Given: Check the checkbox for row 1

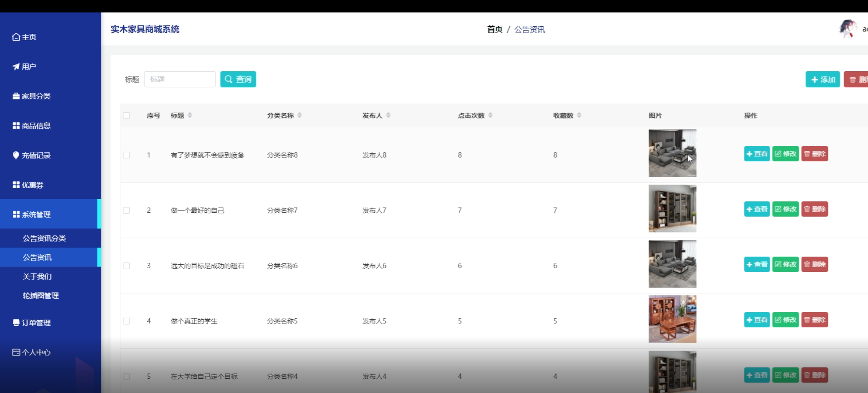Looking at the screenshot, I should coord(126,155).
